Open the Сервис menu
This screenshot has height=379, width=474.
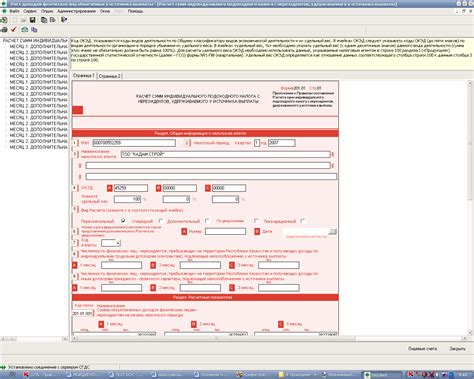pos(30,11)
